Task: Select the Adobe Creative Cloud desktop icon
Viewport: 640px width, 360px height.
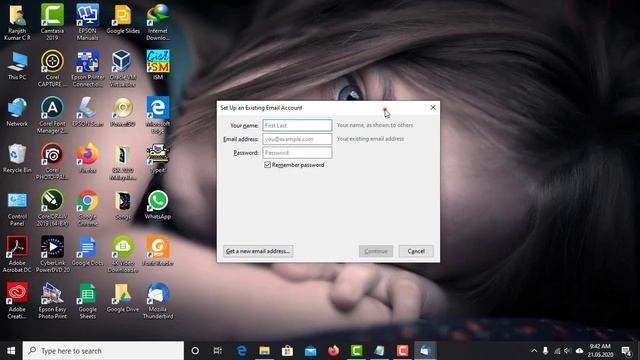Action: pos(17,301)
